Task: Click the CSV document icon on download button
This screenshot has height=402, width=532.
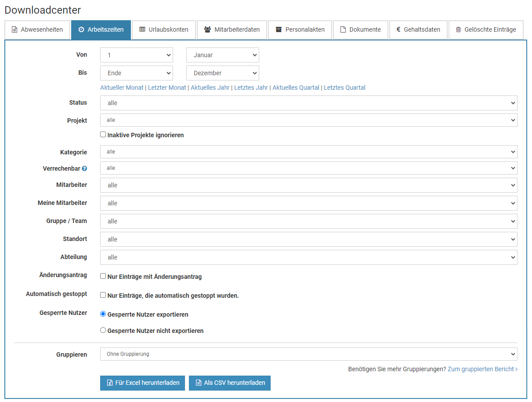Action: click(x=199, y=383)
